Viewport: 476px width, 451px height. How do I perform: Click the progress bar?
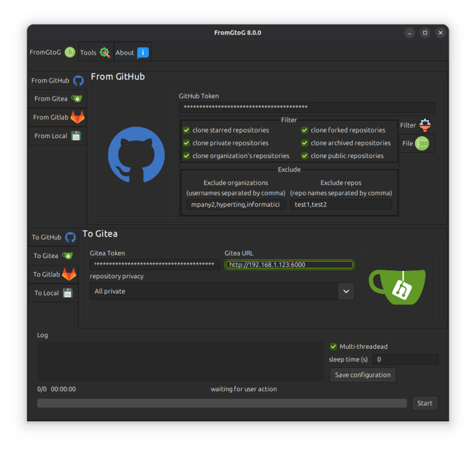tap(222, 403)
